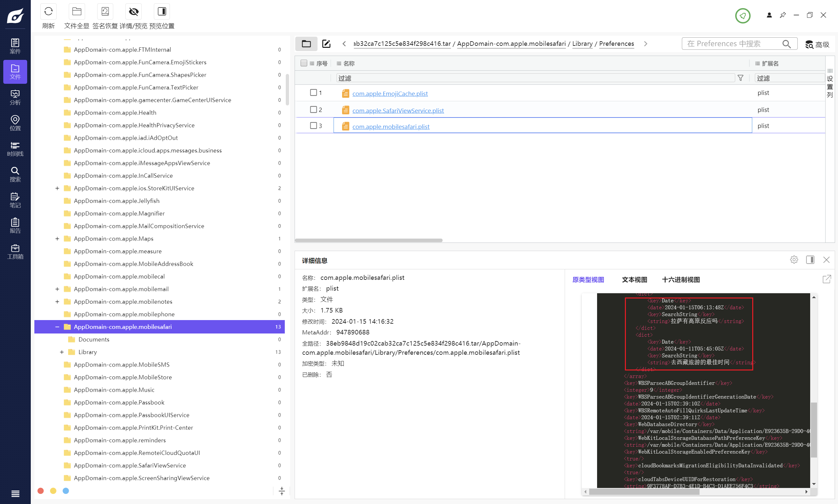838x504 pixels.
Task: Click the Refresh (刷新) toolbar icon
Action: coord(48,11)
